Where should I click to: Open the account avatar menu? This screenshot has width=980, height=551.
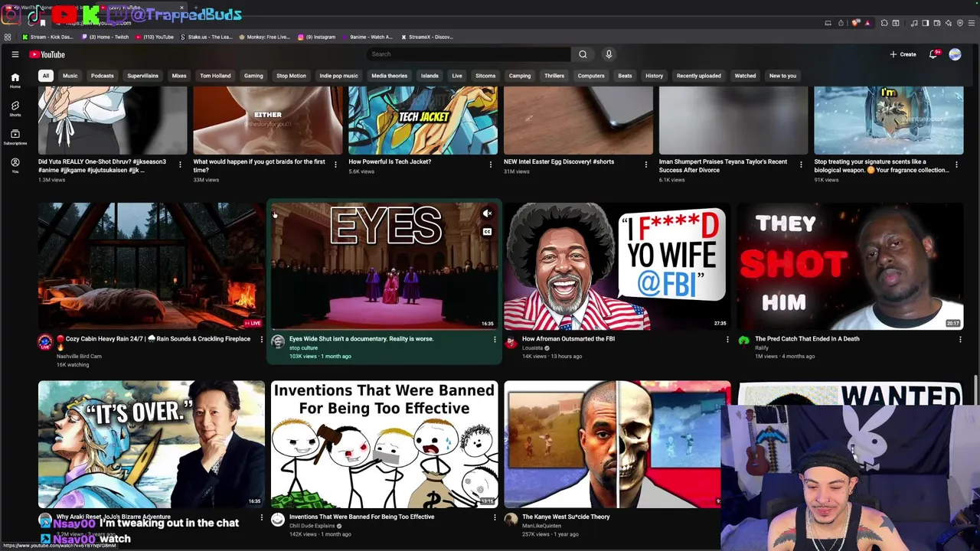pyautogui.click(x=955, y=54)
